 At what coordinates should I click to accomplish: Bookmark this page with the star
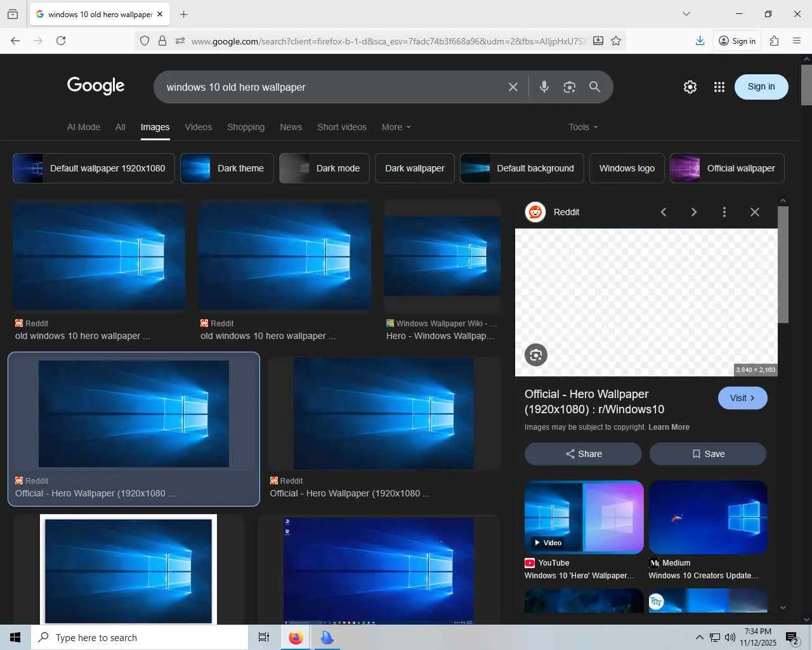616,41
